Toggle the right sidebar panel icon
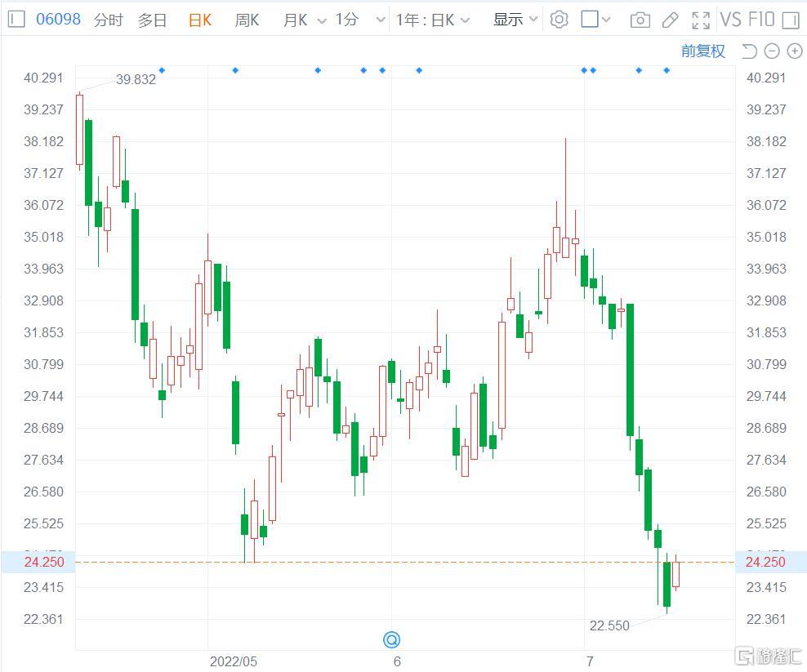 [790, 20]
